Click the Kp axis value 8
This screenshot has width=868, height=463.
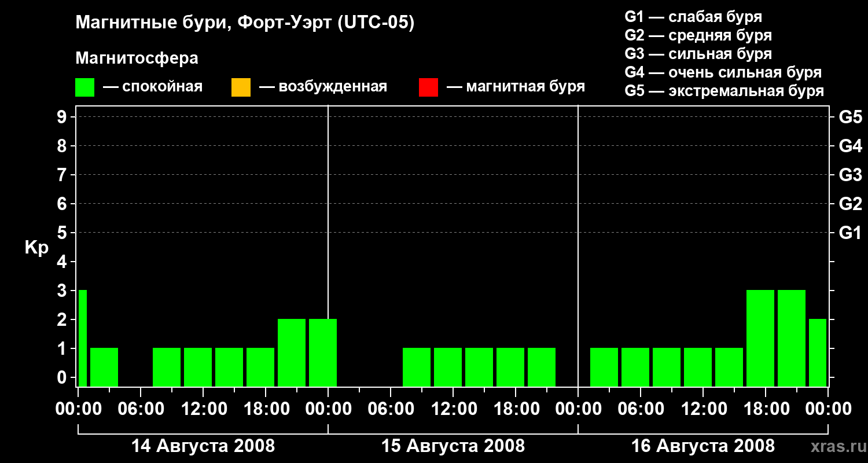coord(62,146)
